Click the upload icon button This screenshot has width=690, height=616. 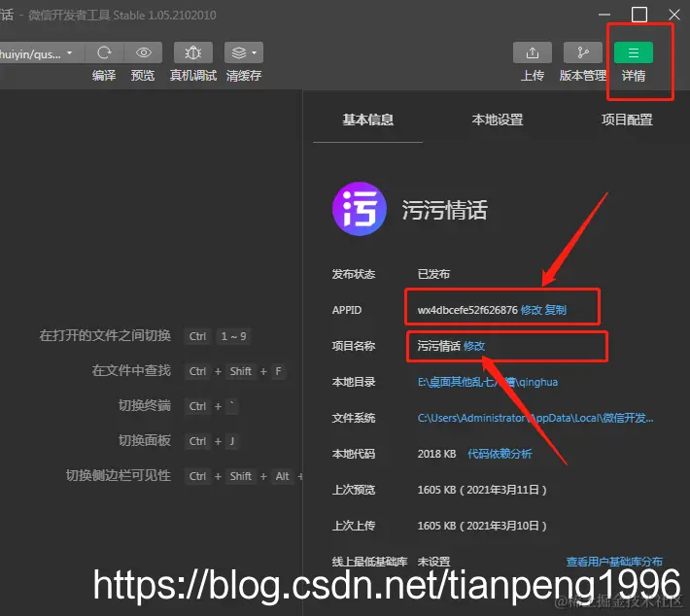(x=533, y=52)
